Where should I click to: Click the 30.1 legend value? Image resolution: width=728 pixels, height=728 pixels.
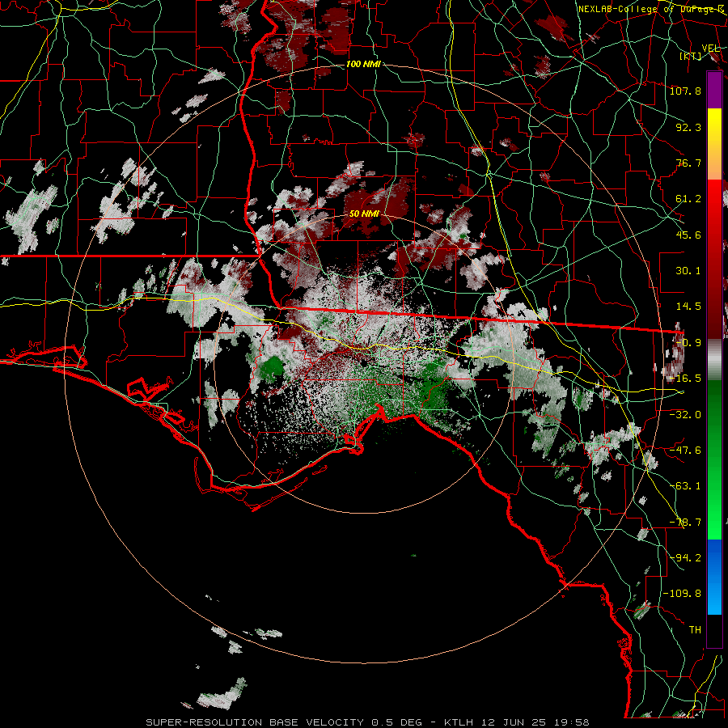click(x=688, y=271)
